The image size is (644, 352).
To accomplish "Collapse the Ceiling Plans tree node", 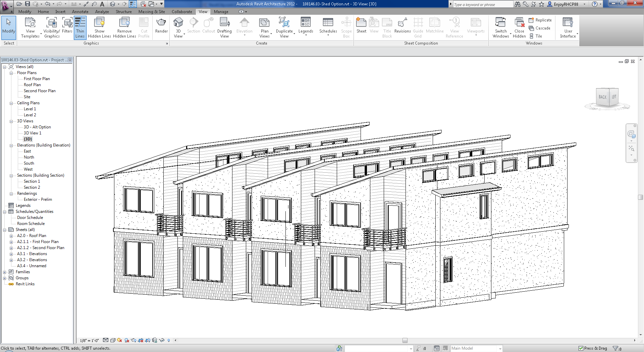I will tap(11, 103).
